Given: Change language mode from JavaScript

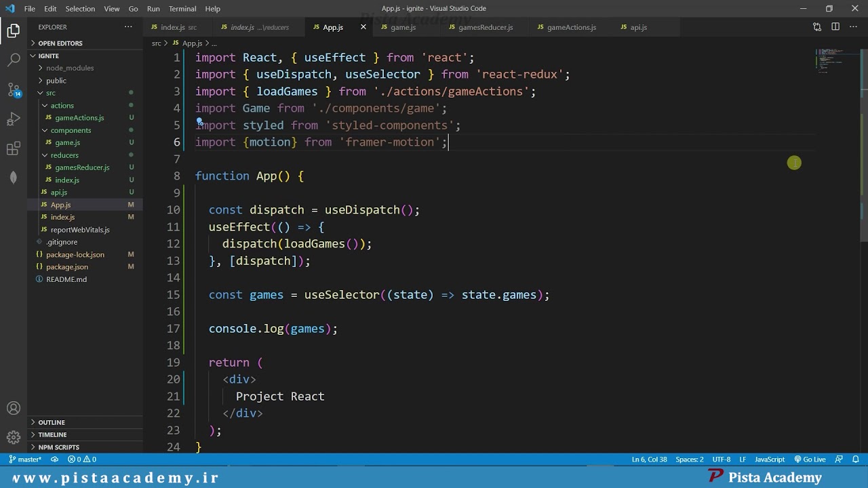Looking at the screenshot, I should (770, 460).
